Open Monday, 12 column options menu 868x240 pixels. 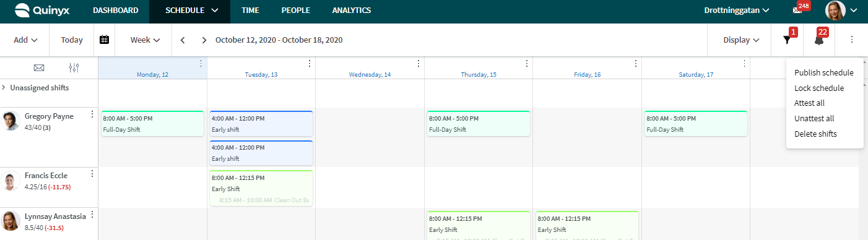201,63
